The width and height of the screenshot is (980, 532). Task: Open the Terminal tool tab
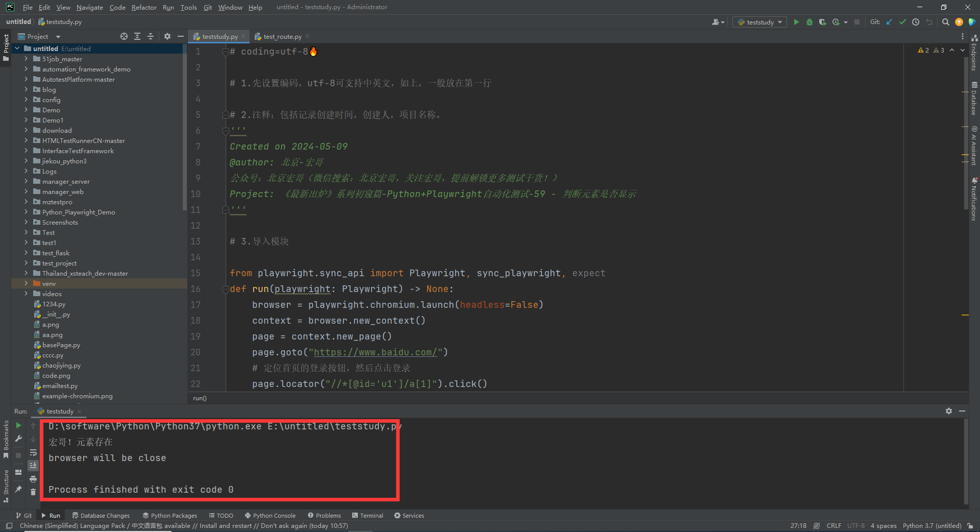[x=367, y=516]
